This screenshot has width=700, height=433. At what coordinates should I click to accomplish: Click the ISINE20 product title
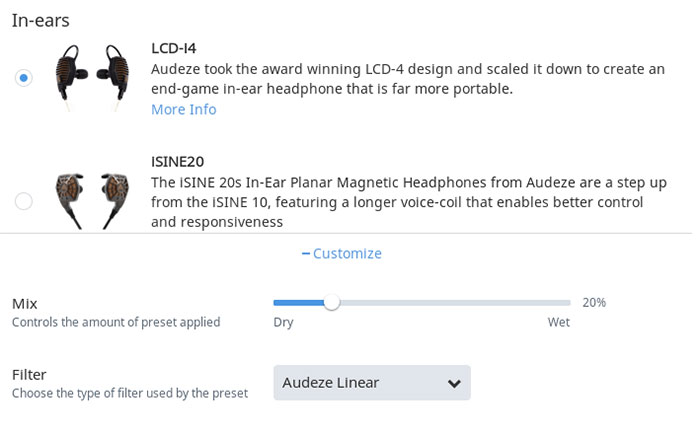177,162
